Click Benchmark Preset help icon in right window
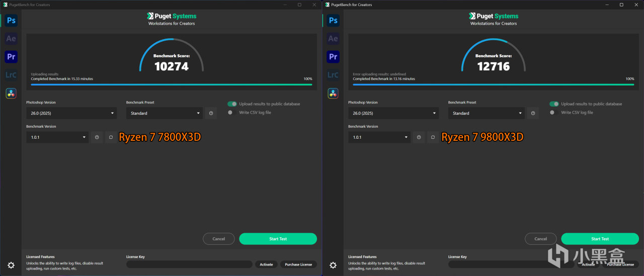Viewport: 644px width, 276px height. click(533, 113)
